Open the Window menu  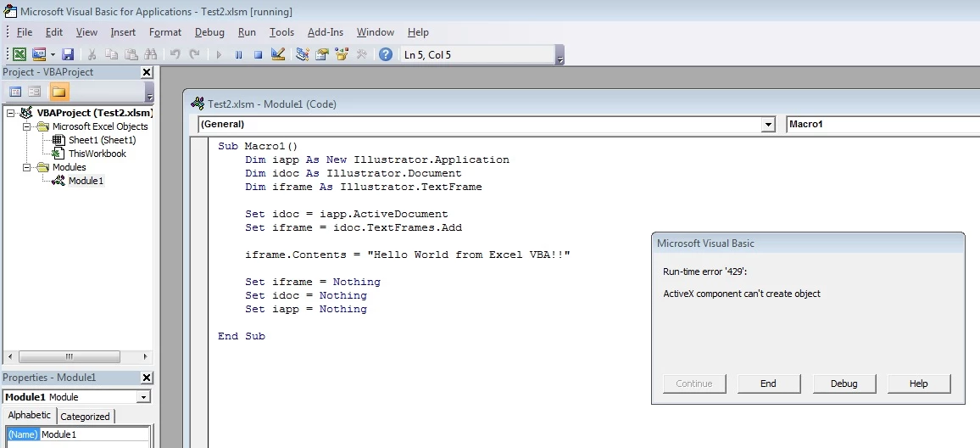pos(375,32)
